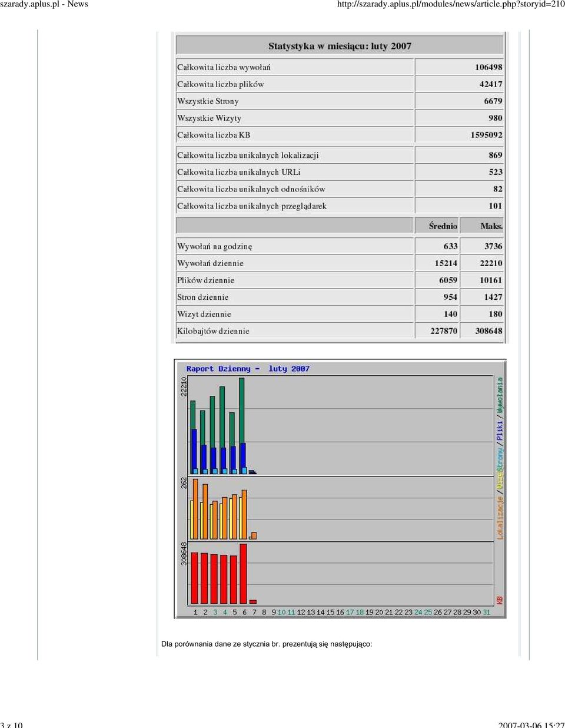Select the 'Wywołań na godzinę' row label
Image resolution: width=565 pixels, height=728 pixels.
(x=215, y=246)
